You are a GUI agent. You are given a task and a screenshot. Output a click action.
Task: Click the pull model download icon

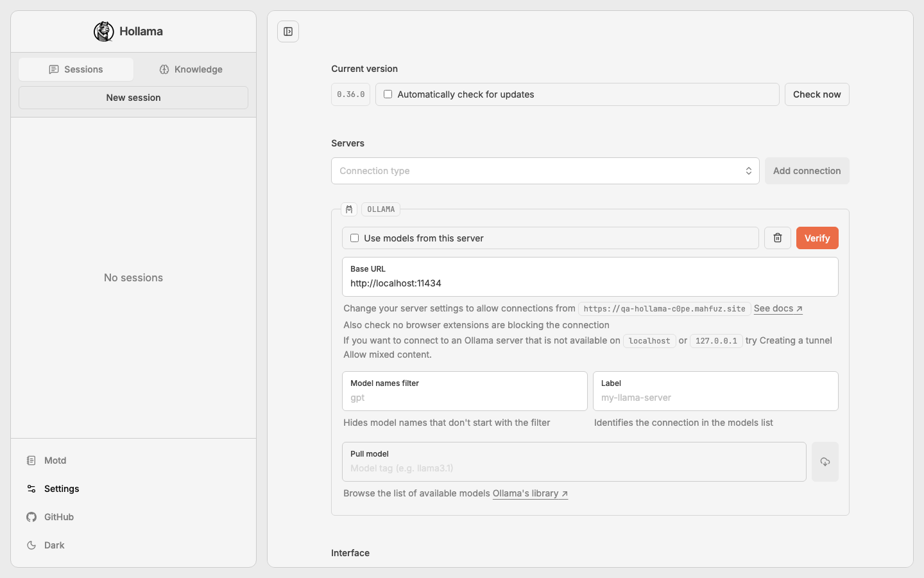coord(825,462)
